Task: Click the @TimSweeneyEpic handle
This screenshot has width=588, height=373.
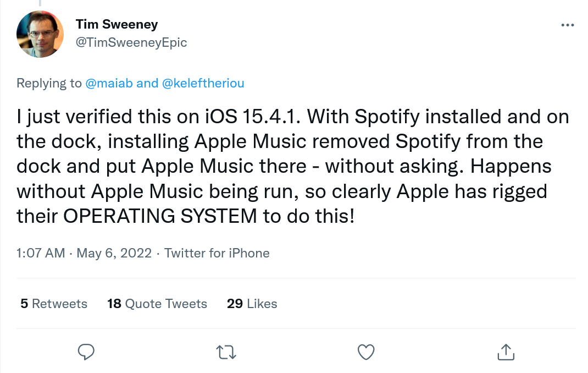Action: [131, 42]
